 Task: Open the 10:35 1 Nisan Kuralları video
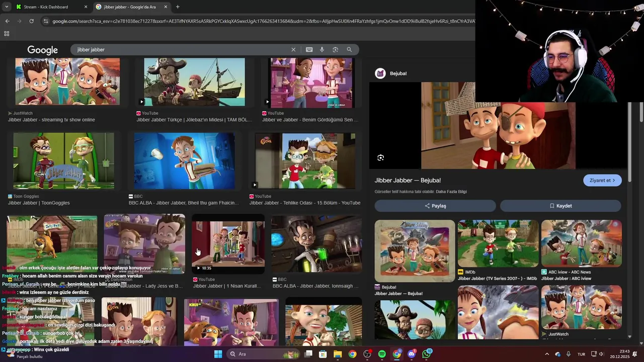tap(228, 244)
